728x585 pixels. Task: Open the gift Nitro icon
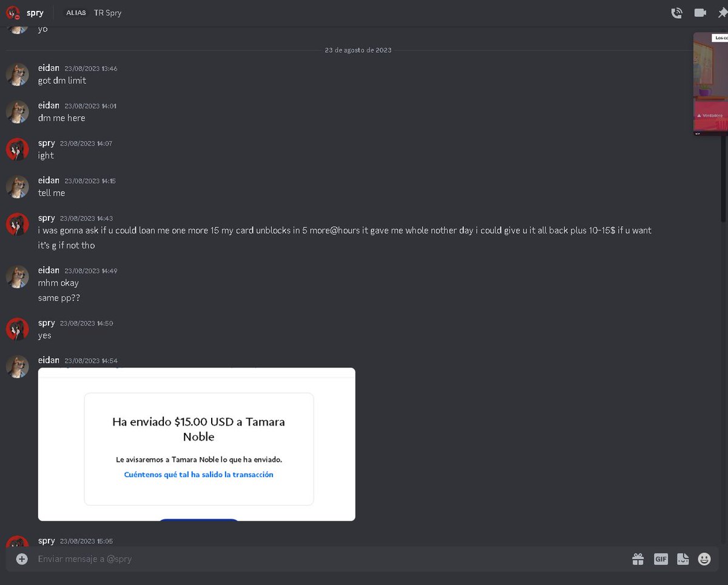click(x=638, y=559)
